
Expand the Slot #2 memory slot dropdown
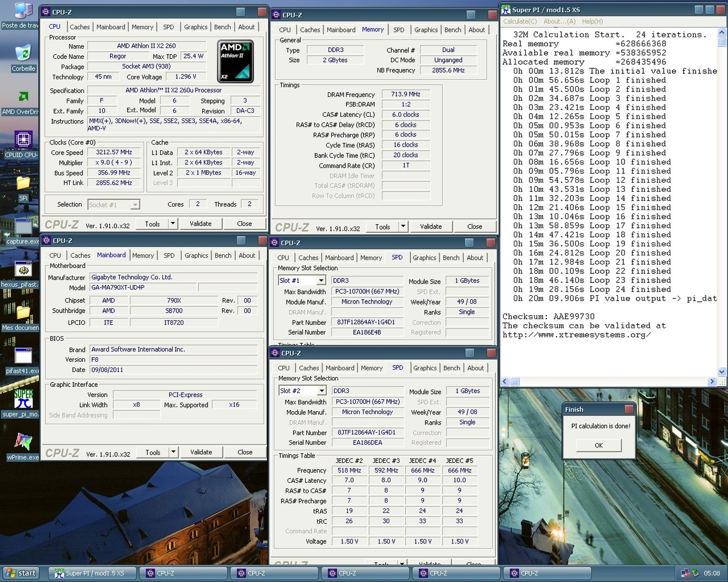(x=322, y=391)
